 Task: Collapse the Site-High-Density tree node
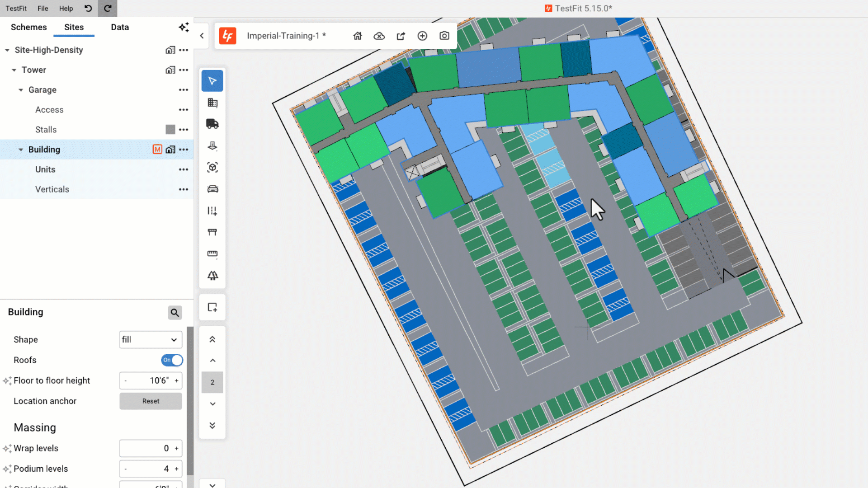tap(7, 50)
